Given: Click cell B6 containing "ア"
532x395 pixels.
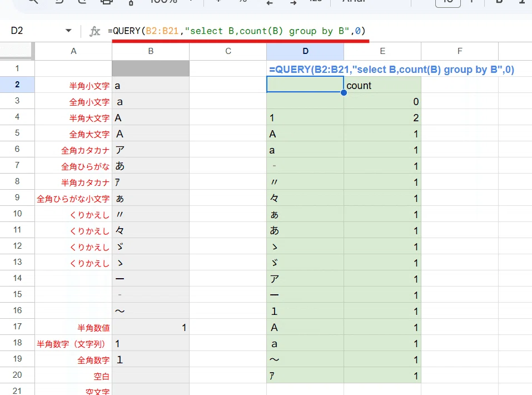Looking at the screenshot, I should 151,150.
